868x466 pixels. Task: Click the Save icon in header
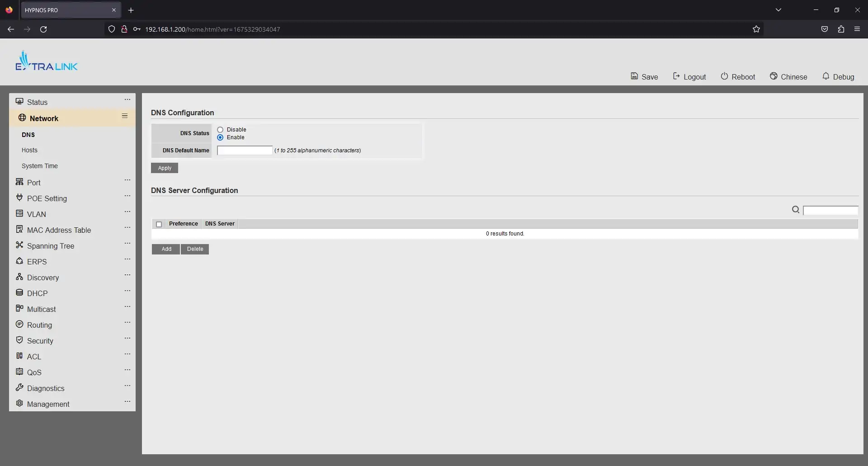click(x=634, y=76)
